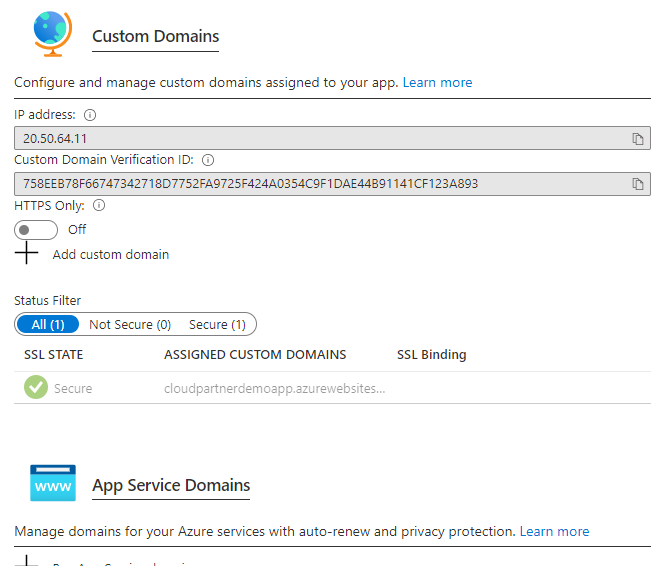Click the App Service Domains www icon
Viewport: 668px width, 566px height.
tap(52, 483)
